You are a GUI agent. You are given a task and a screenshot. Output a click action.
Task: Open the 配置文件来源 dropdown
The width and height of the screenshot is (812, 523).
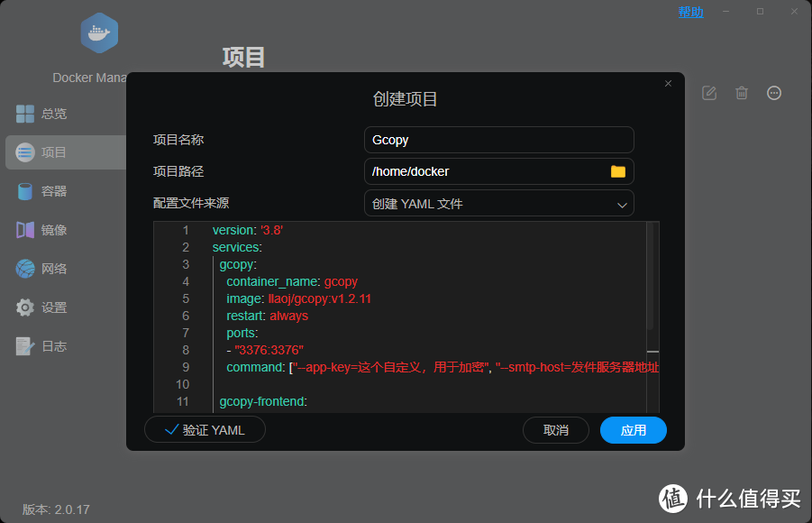click(x=498, y=203)
